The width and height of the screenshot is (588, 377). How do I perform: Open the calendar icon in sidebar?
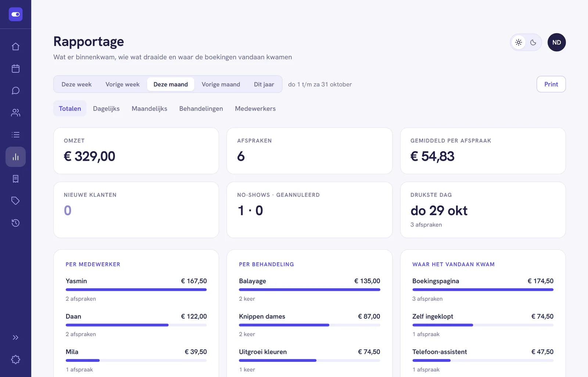pos(15,68)
